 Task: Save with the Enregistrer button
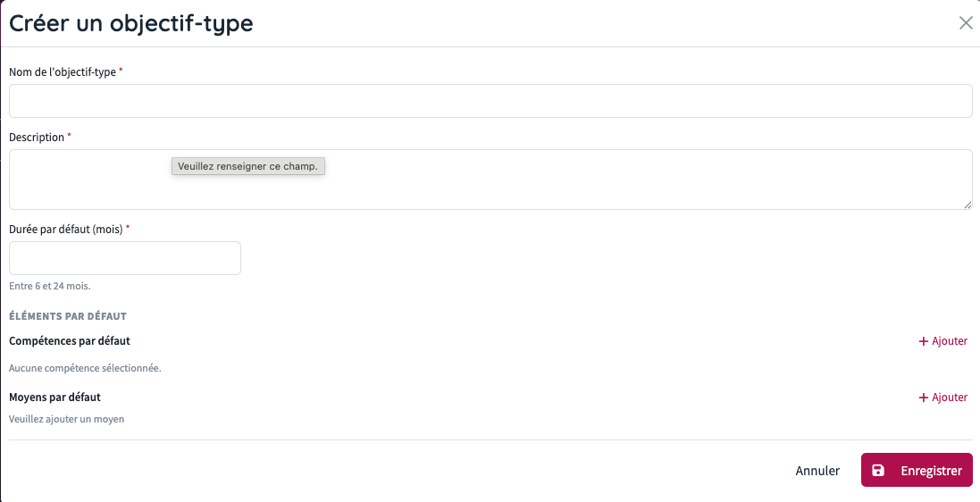(x=917, y=470)
